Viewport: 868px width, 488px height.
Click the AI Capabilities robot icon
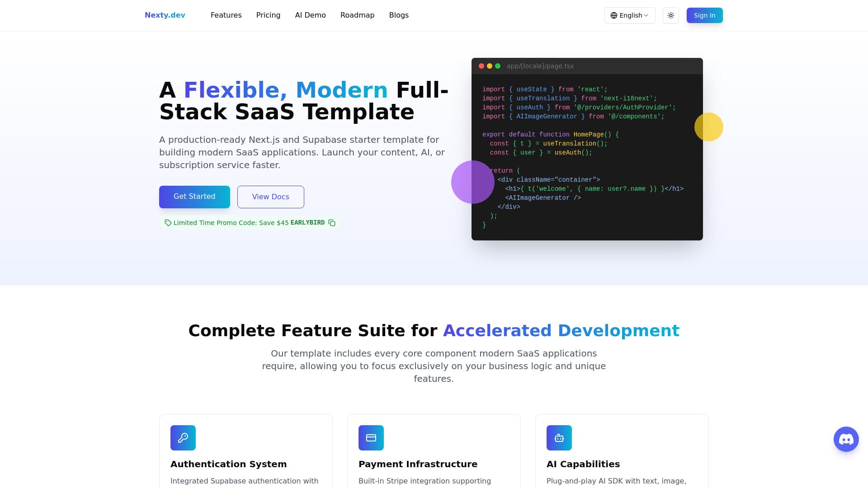tap(559, 437)
